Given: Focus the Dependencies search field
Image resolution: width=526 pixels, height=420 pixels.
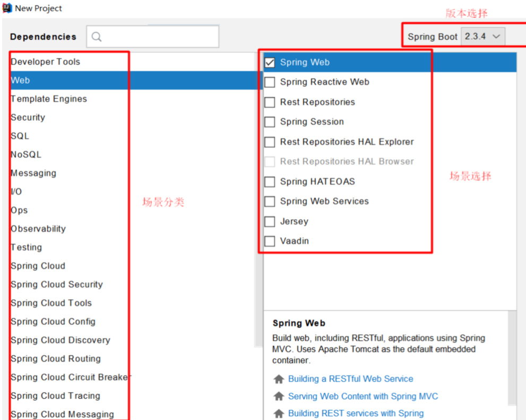Looking at the screenshot, I should [x=153, y=37].
